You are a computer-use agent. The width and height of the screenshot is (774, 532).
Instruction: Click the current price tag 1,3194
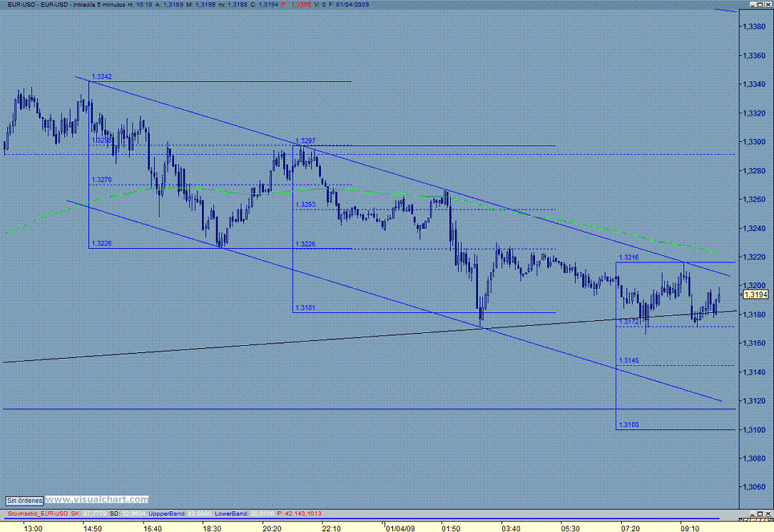coord(755,295)
